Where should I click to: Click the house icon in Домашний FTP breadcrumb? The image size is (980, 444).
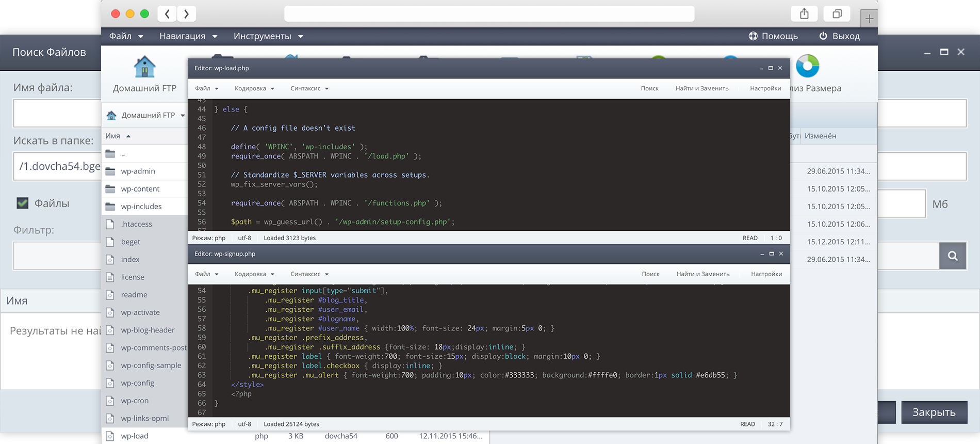(x=111, y=115)
